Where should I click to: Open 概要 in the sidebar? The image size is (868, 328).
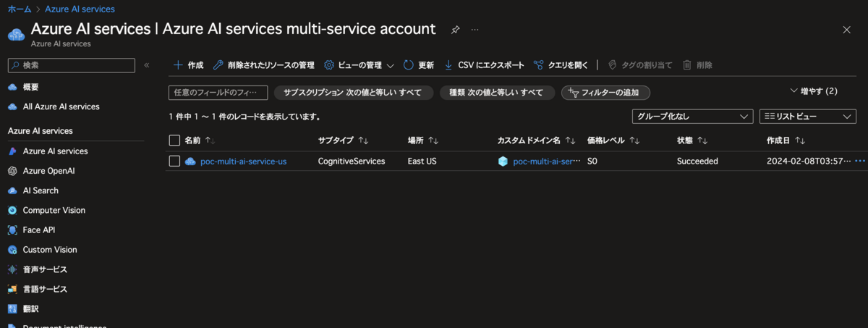pyautogui.click(x=30, y=87)
